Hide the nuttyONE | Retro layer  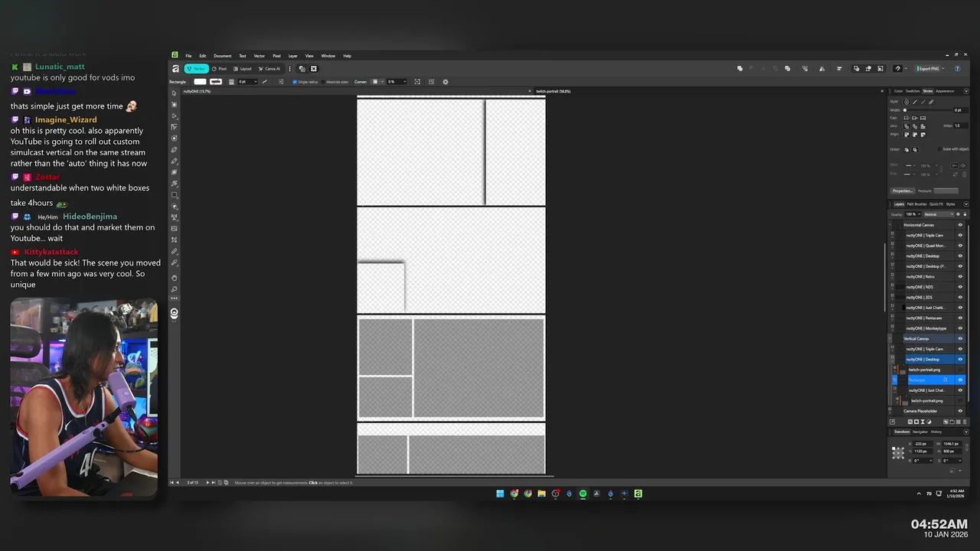coord(960,276)
